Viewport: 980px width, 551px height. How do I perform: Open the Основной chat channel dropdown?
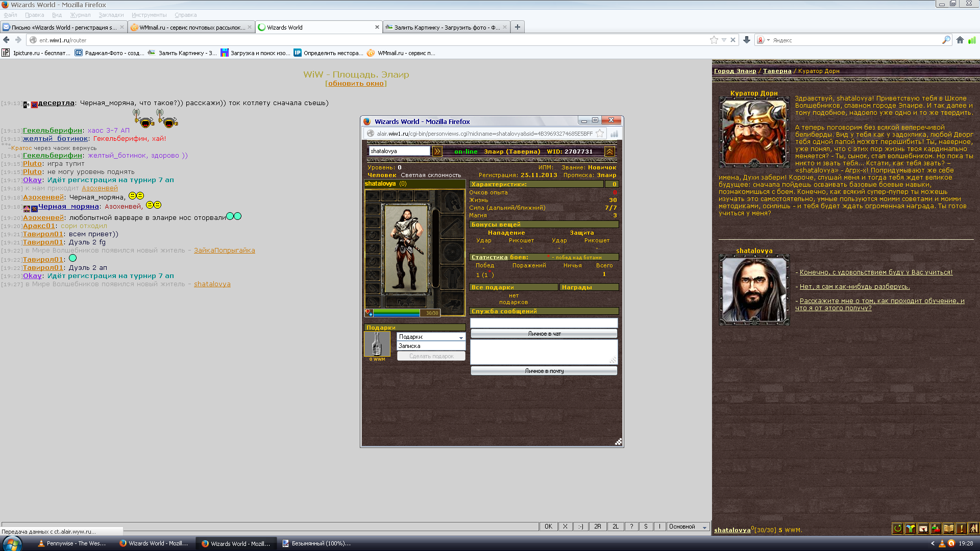(x=688, y=527)
